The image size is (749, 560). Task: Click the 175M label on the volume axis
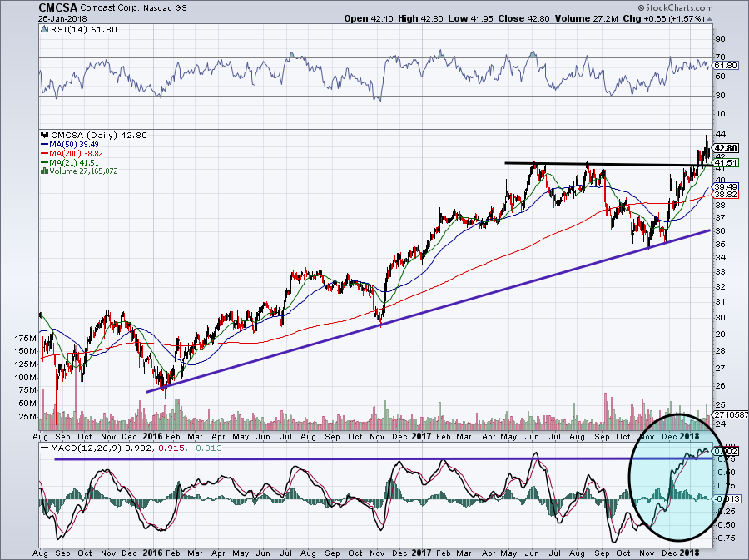click(26, 339)
